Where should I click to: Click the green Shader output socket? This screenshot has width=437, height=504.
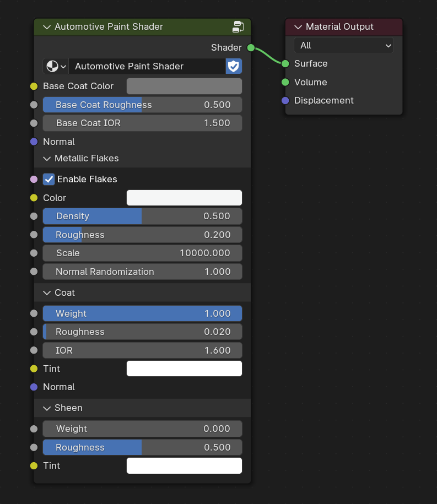tap(251, 48)
